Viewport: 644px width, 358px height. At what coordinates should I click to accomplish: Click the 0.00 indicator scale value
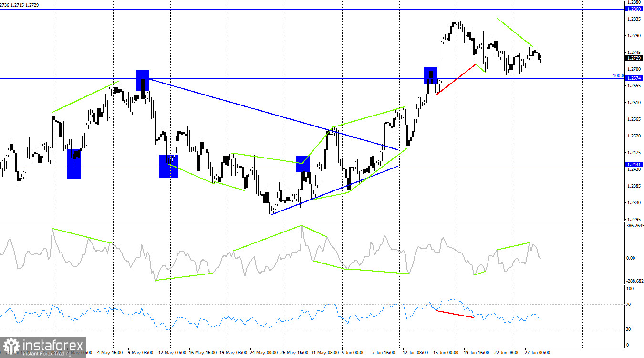[x=631, y=258]
